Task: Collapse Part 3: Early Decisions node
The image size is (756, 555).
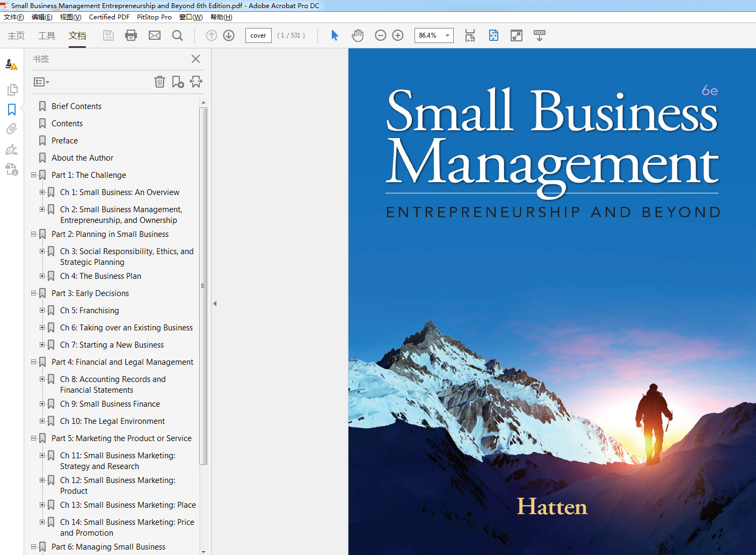Action: tap(34, 293)
